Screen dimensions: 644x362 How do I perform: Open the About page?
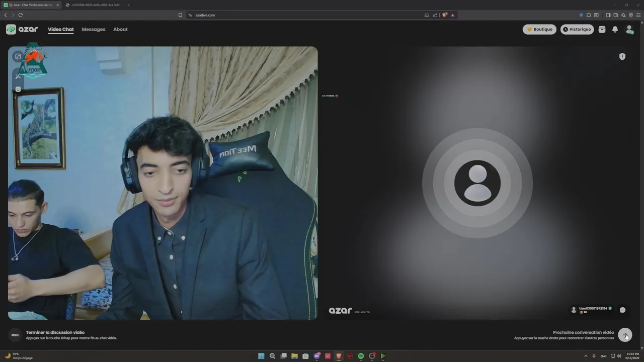(120, 29)
